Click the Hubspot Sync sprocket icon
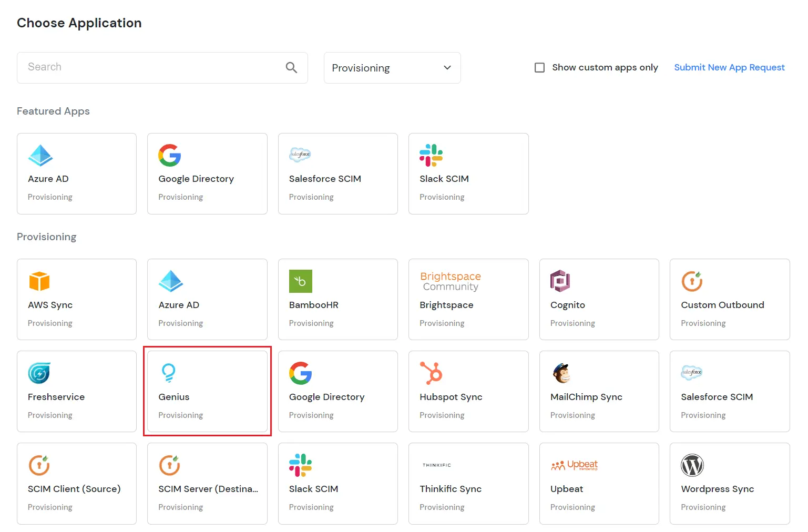The image size is (808, 532). click(x=431, y=373)
